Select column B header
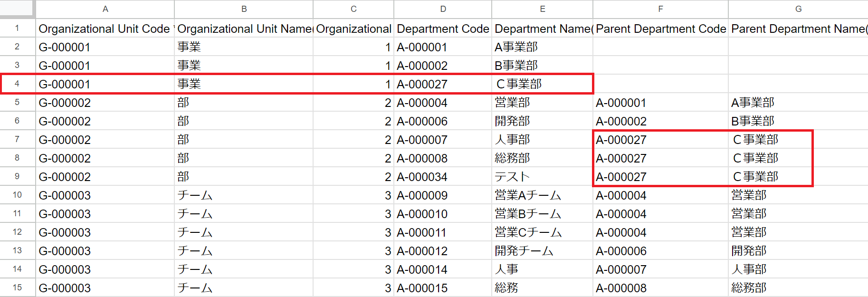This screenshot has width=868, height=297. (244, 9)
